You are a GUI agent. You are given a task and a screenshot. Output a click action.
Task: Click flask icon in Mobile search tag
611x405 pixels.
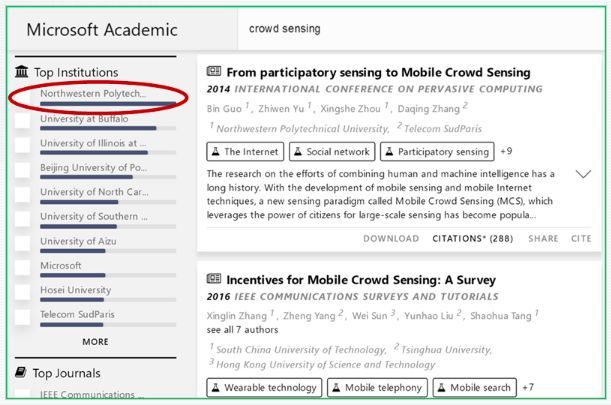(441, 387)
